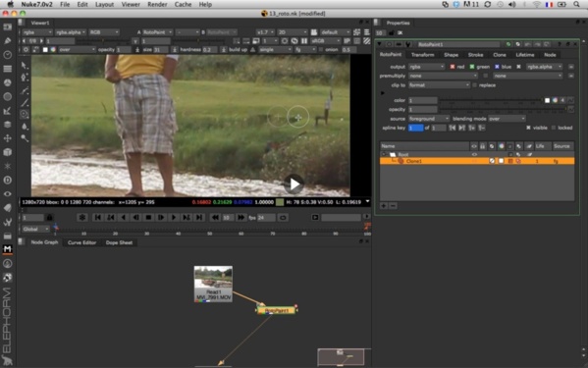Switch to the Lifetime tab

(x=524, y=55)
